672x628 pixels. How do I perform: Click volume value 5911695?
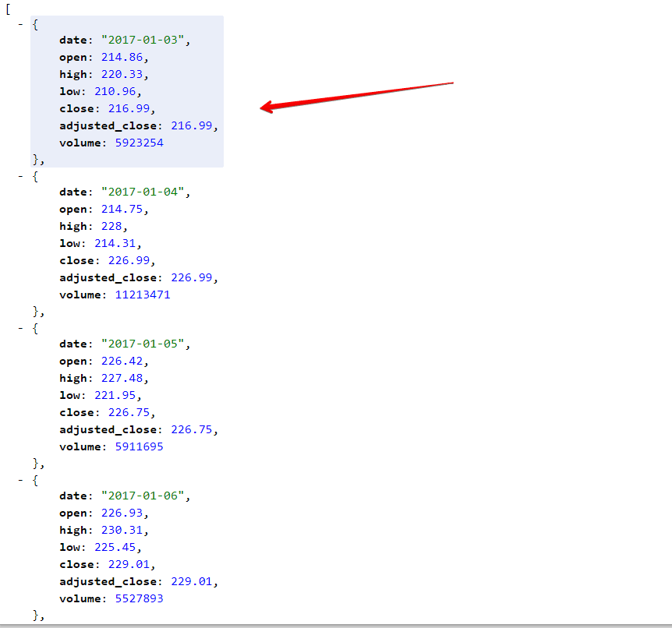coord(140,446)
